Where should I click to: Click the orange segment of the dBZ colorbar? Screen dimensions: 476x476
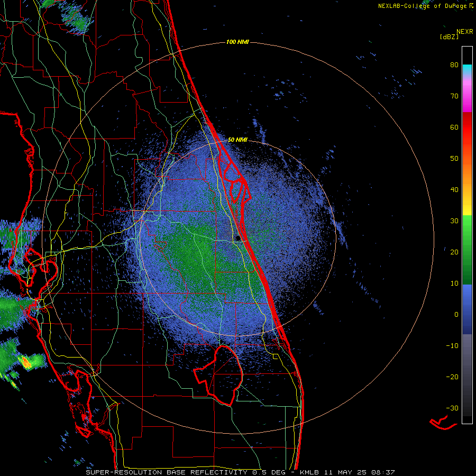[x=467, y=171]
